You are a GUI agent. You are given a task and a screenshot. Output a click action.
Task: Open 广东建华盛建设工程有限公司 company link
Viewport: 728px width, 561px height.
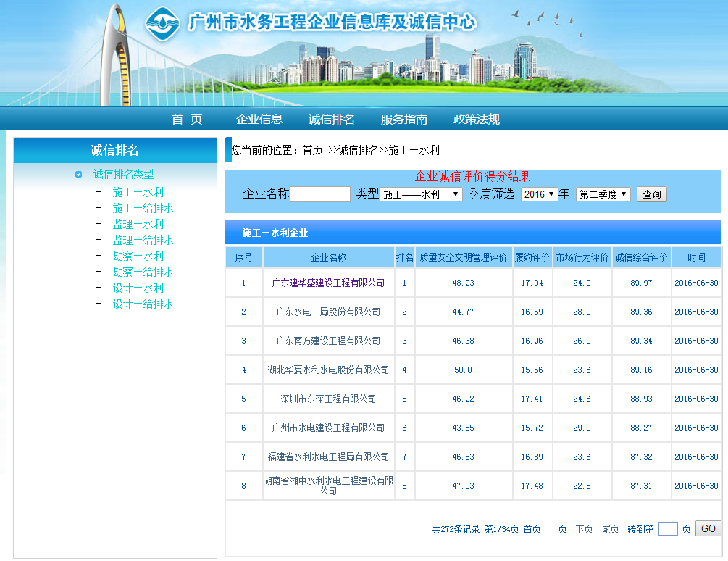[328, 283]
